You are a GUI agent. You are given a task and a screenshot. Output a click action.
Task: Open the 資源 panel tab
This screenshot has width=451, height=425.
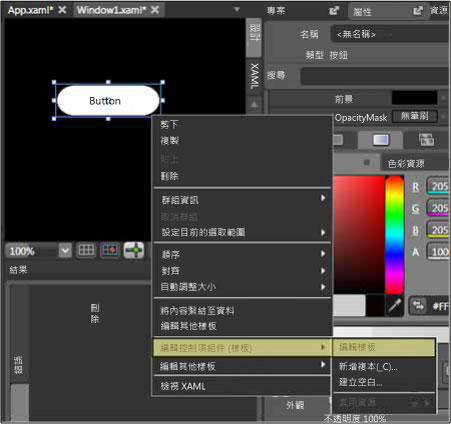(439, 11)
